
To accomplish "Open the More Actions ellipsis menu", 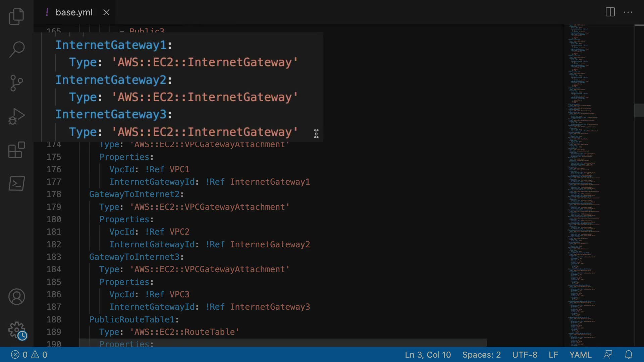I will pyautogui.click(x=628, y=12).
